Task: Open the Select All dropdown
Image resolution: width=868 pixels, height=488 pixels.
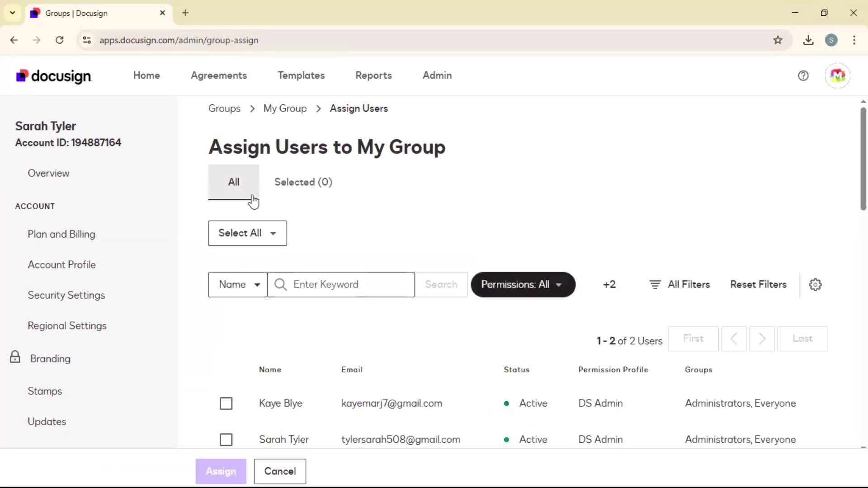Action: pyautogui.click(x=247, y=233)
